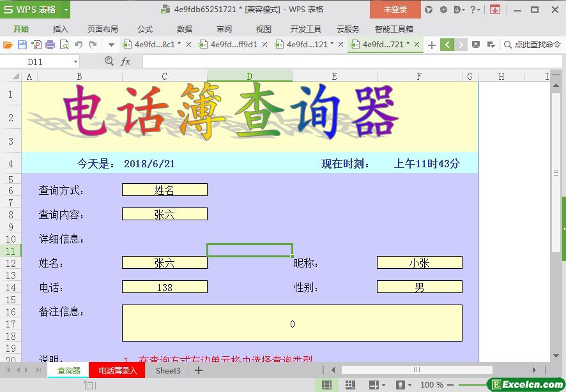
Task: Switch to normal view in status bar
Action: click(x=326, y=385)
